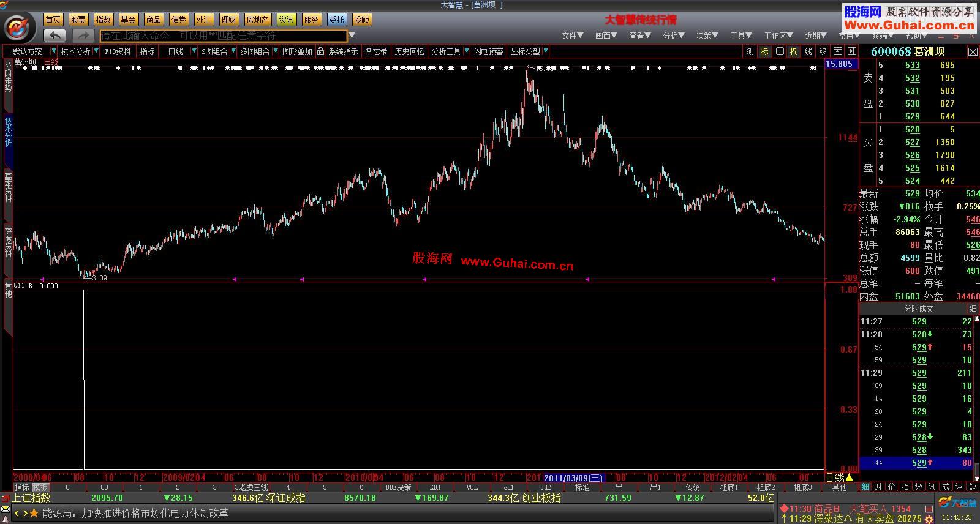The width and height of the screenshot is (980, 524).
Task: Click the lock icon beside 图形叠加
Action: pyautogui.click(x=320, y=51)
